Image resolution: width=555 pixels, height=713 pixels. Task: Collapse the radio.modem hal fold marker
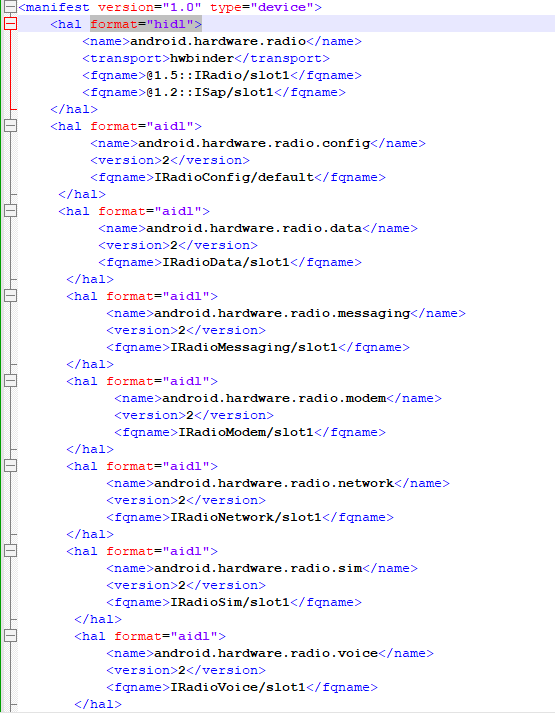10,381
